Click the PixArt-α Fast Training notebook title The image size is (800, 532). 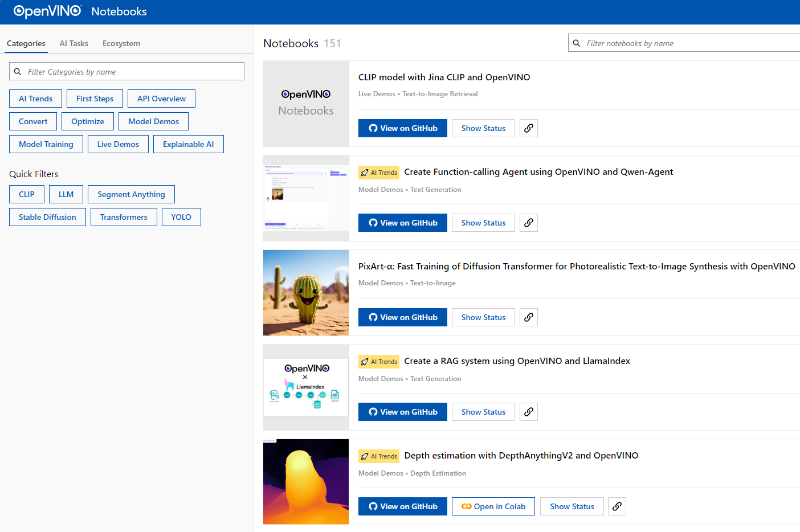click(x=577, y=266)
